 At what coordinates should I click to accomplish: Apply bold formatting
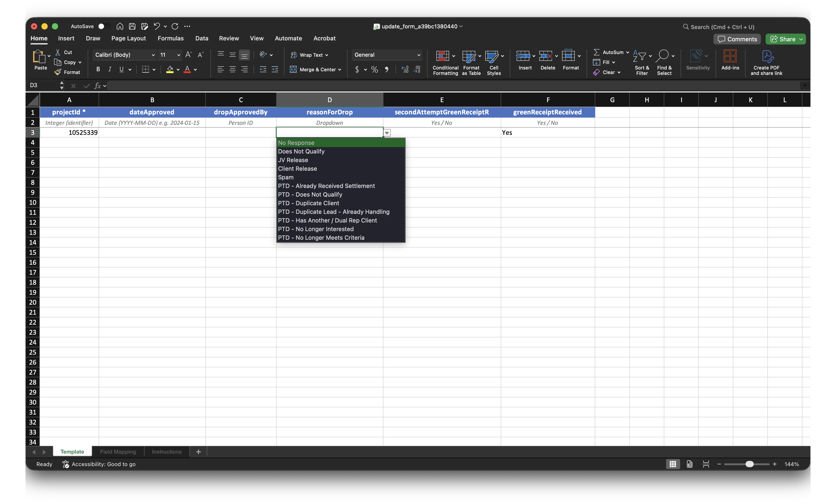[x=98, y=69]
